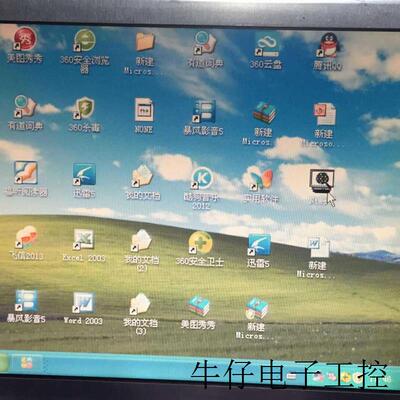Open the 暴风影音5 shortcut beside Word 2003
Screen dimensions: 400x400
[x=26, y=301]
